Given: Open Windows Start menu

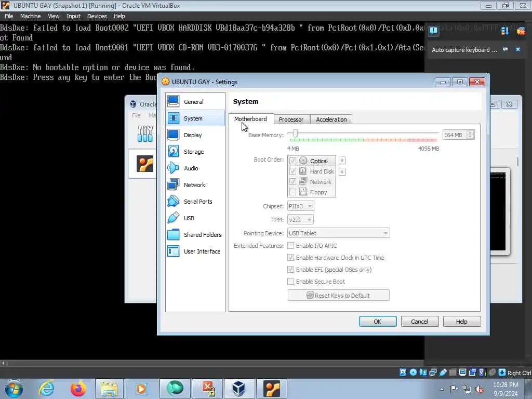Looking at the screenshot, I should (14, 389).
